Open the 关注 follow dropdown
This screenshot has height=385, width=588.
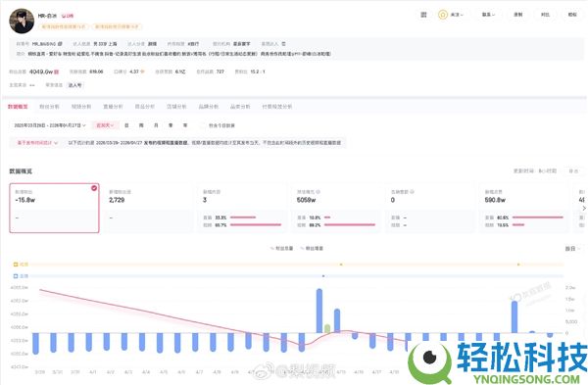point(457,15)
